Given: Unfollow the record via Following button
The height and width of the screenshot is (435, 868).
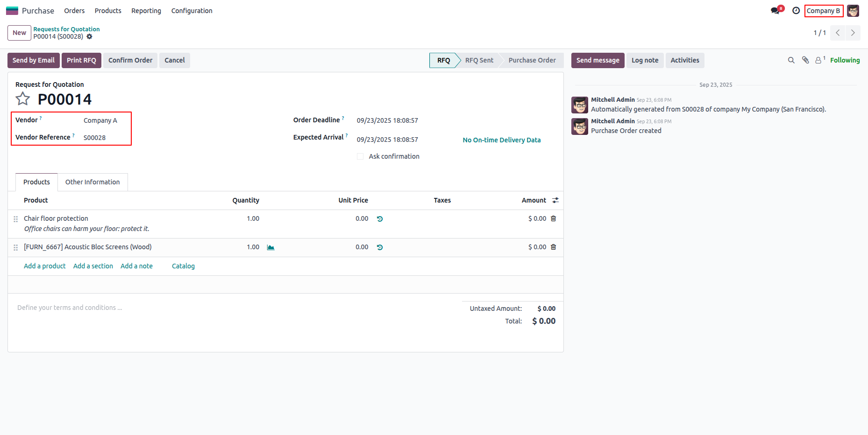Looking at the screenshot, I should tap(845, 60).
